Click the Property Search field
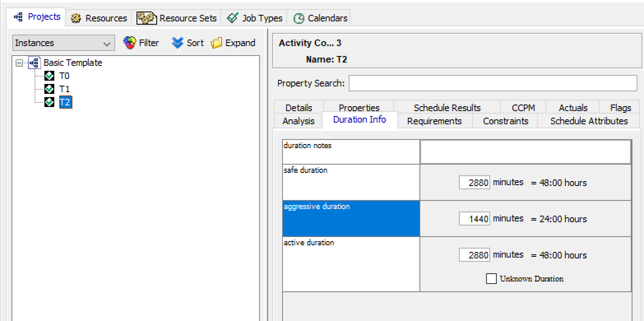The image size is (644, 321). point(493,83)
